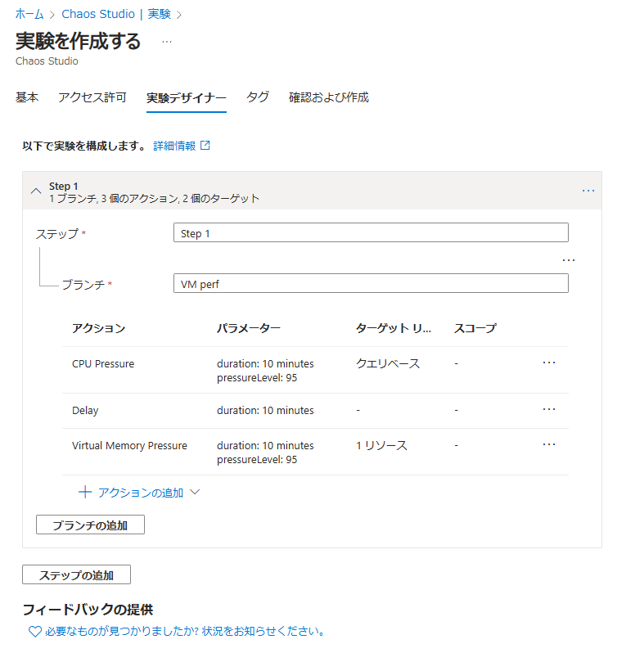The width and height of the screenshot is (644, 653).
Task: Open the VM perf branch ellipsis menu
Action: [x=569, y=260]
